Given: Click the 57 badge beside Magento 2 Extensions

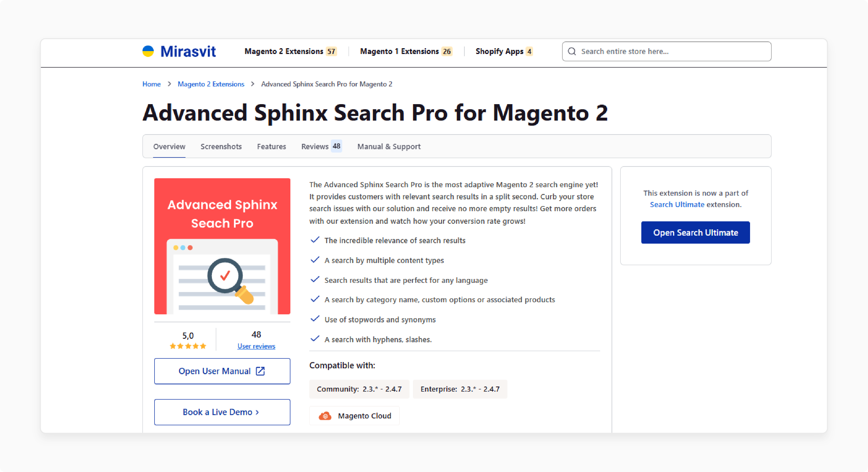Looking at the screenshot, I should click(331, 52).
